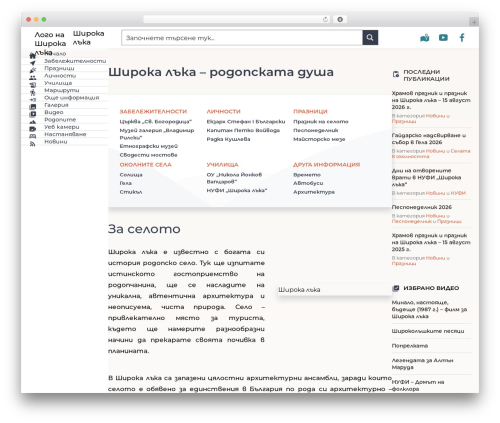Open Архитектура link
Image resolution: width=500 pixels, height=423 pixels.
[x=314, y=192]
